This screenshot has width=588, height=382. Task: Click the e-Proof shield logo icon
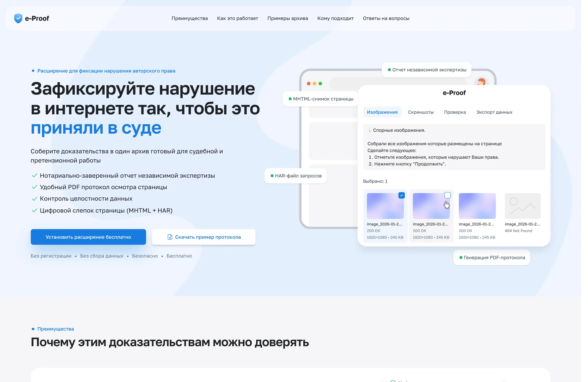[18, 18]
